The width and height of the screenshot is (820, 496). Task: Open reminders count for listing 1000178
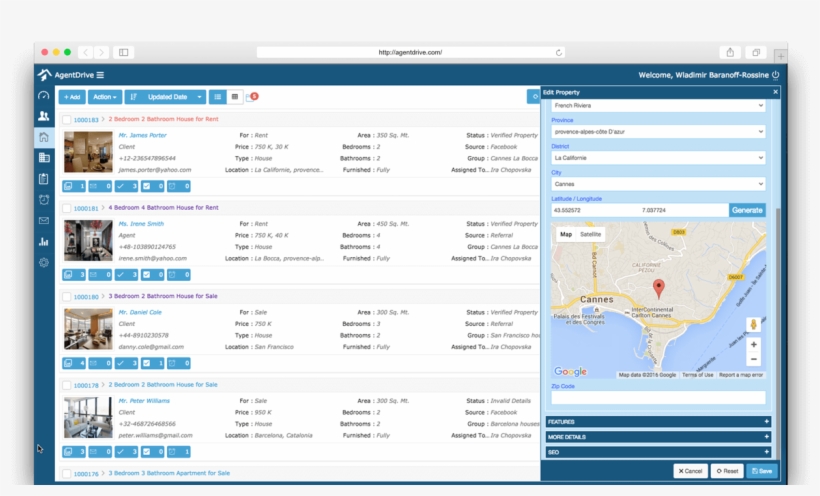click(178, 452)
